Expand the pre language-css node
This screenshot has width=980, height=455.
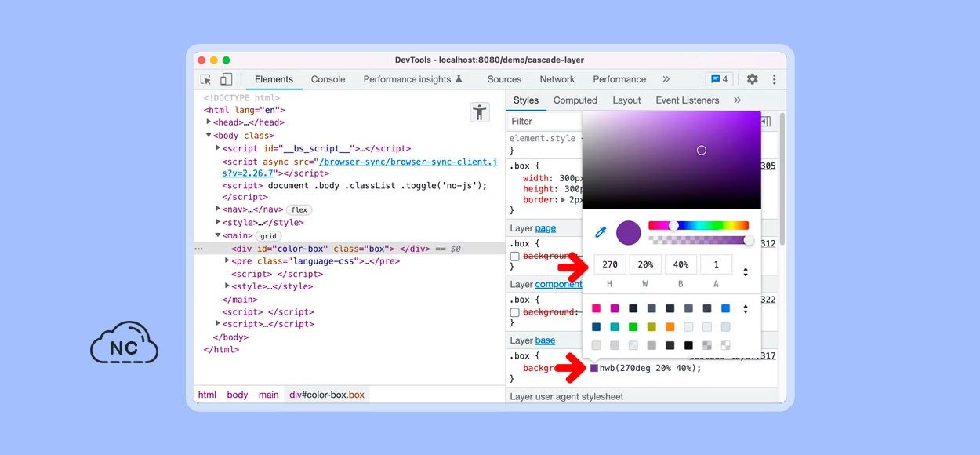coord(227,260)
